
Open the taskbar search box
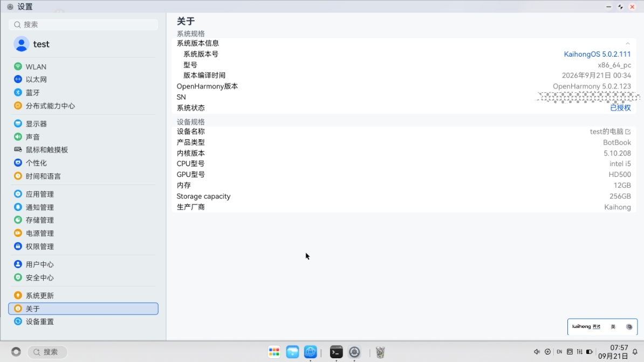pos(47,352)
